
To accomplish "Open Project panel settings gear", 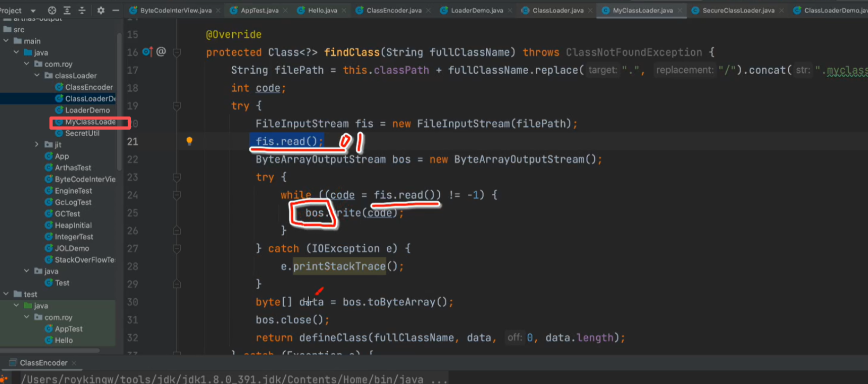I will pos(100,10).
